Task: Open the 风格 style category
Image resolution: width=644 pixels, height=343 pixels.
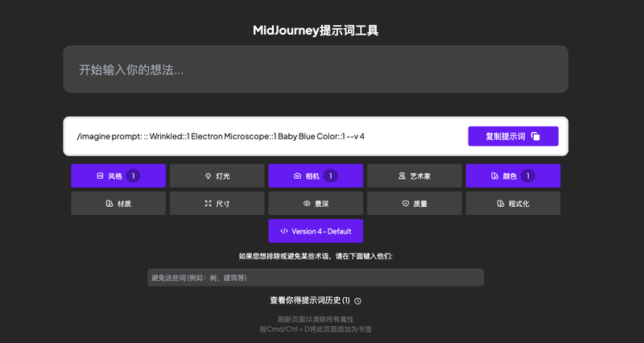Action: (118, 176)
